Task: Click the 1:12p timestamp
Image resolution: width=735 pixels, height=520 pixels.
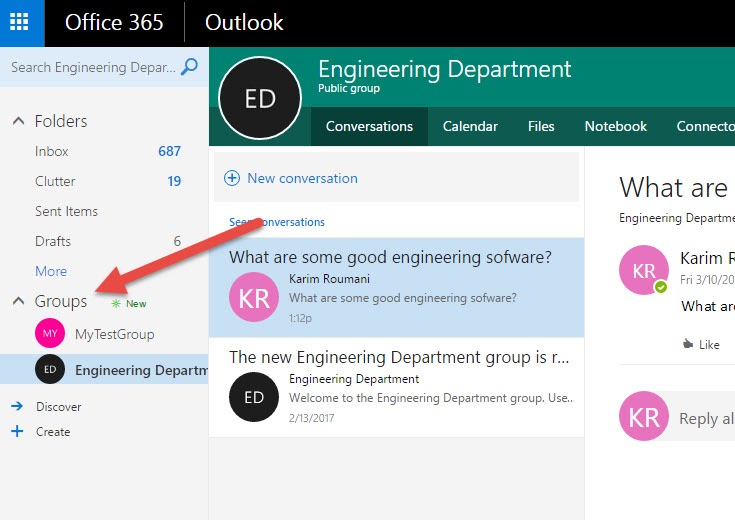Action: tap(300, 318)
